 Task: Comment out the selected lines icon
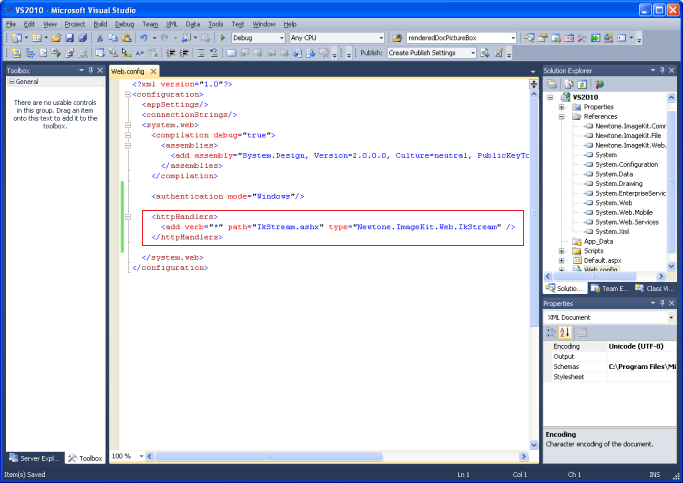[201, 53]
